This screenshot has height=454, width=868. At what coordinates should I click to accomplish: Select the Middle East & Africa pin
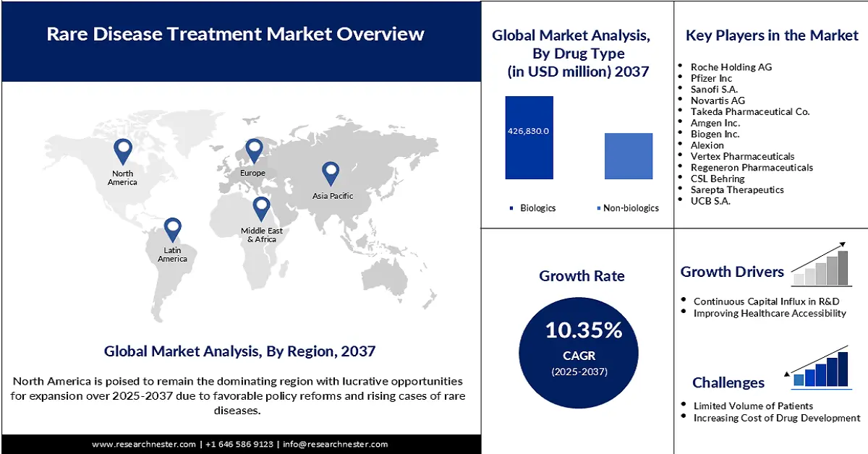[x=261, y=207]
